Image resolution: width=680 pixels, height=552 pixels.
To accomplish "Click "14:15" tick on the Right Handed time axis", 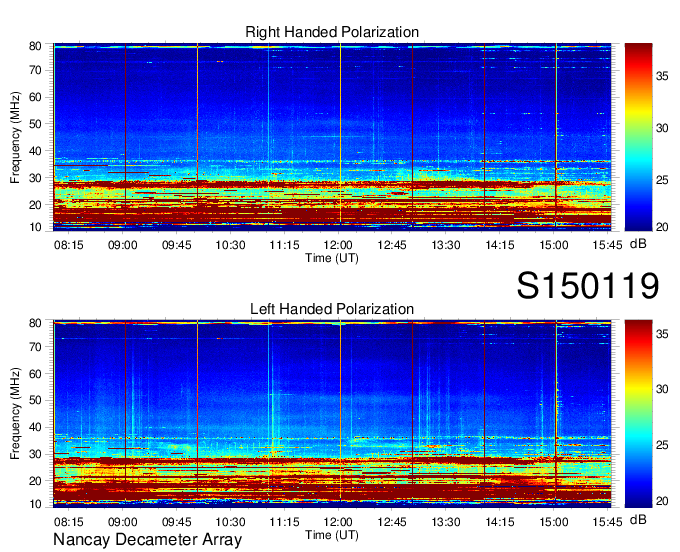I will 500,245.
